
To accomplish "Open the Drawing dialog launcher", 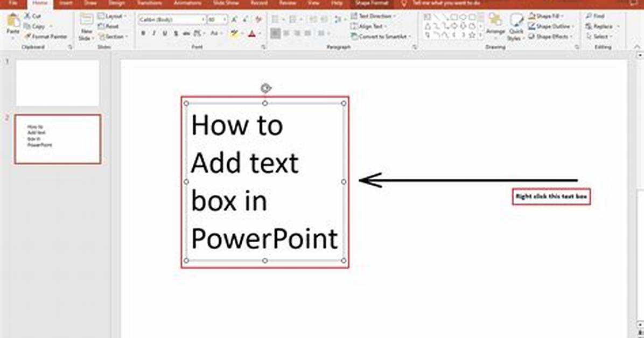I will click(x=577, y=47).
